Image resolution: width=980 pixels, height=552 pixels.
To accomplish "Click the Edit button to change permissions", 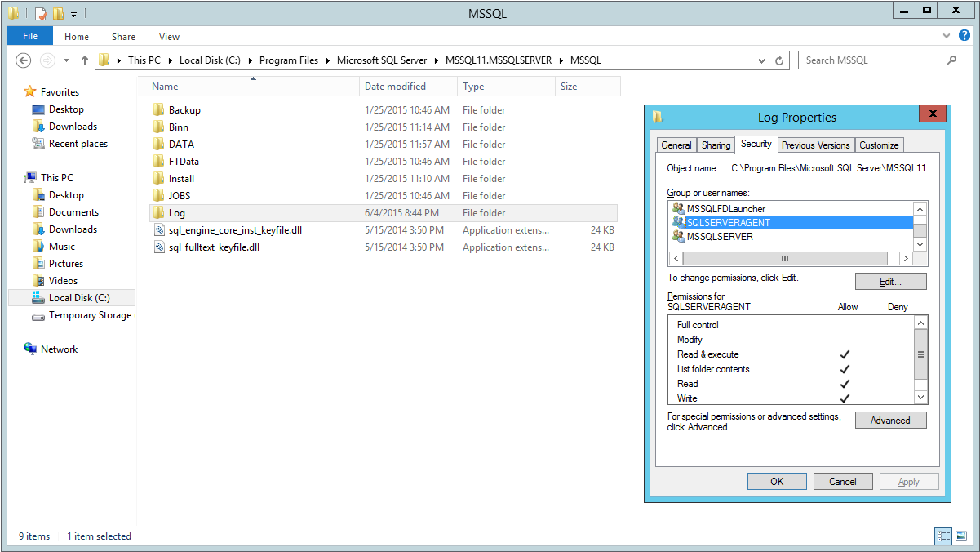I will [890, 281].
